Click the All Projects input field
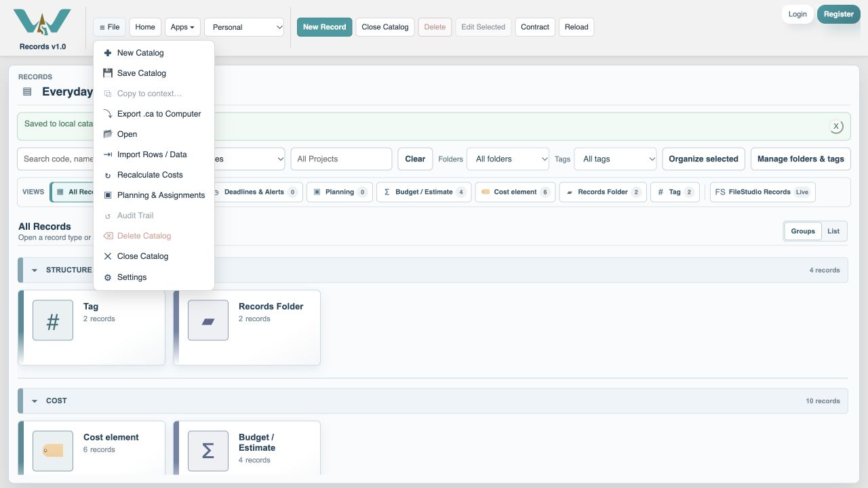Screen dimensions: 868x488 [x=341, y=159]
